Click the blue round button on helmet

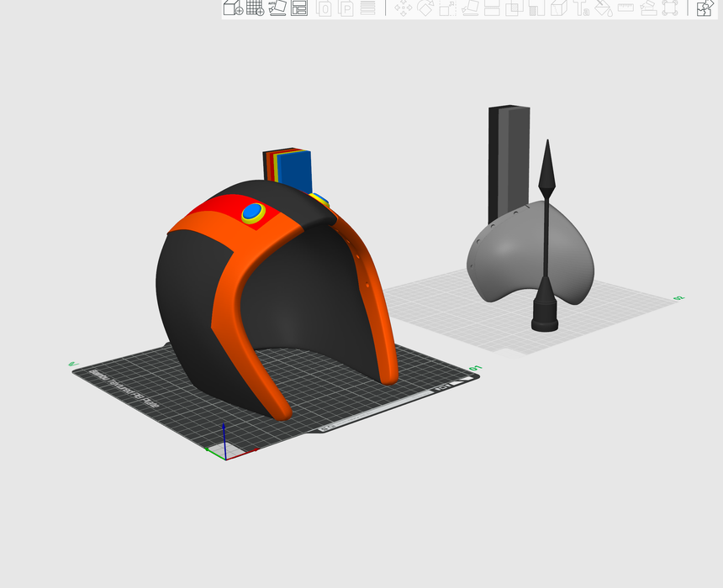[251, 212]
